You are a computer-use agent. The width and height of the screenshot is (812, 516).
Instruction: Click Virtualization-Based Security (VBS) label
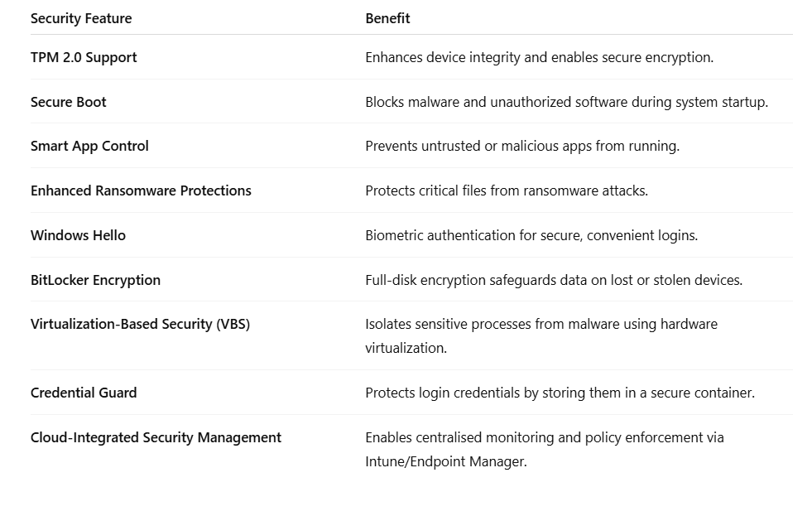[140, 324]
